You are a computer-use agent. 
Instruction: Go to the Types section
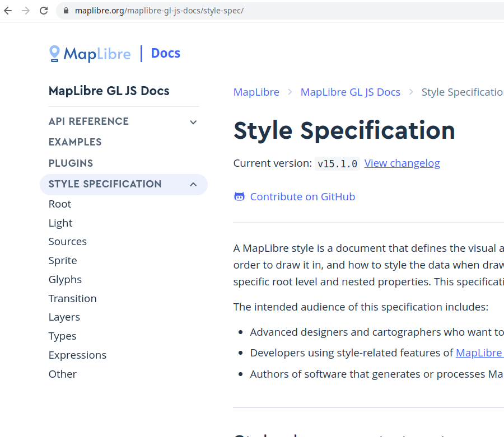click(62, 336)
